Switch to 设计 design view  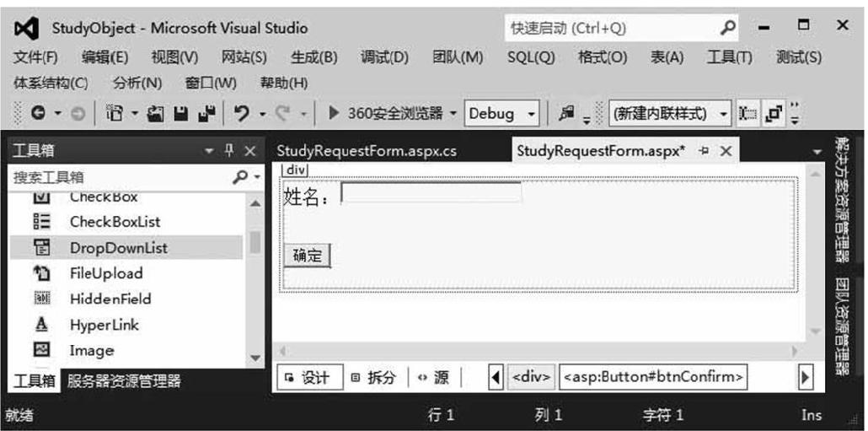tap(310, 378)
